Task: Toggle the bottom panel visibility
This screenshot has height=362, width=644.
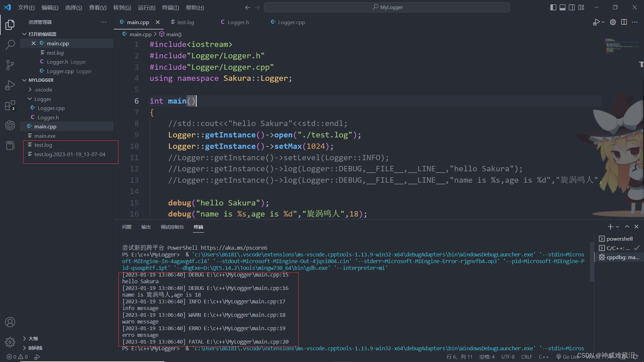Action: tap(562, 7)
